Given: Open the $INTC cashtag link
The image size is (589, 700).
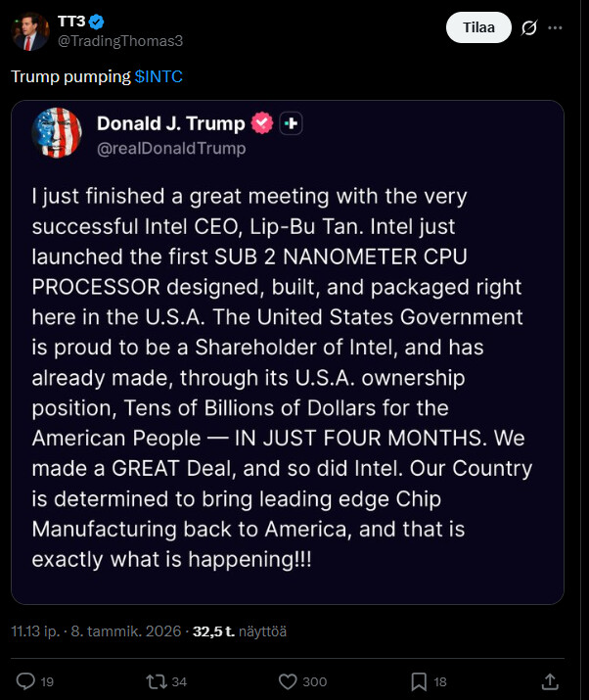Looking at the screenshot, I should pos(159,76).
